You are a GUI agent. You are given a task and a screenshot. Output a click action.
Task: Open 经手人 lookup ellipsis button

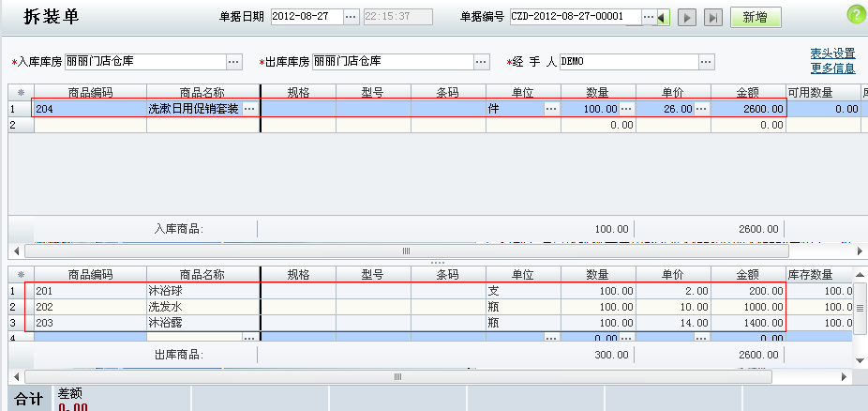(x=707, y=62)
